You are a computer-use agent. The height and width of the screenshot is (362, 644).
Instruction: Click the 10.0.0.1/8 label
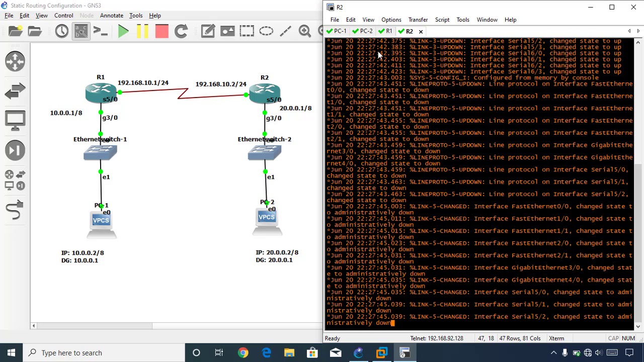(66, 113)
